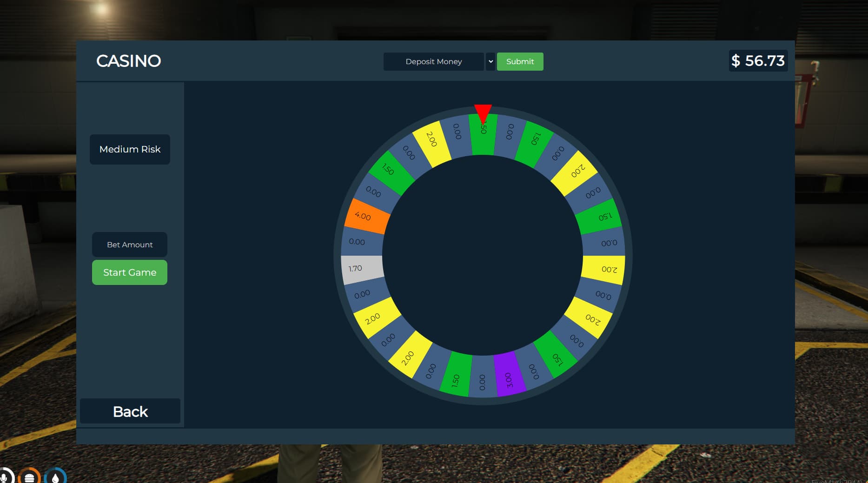Start the wheel game
The width and height of the screenshot is (868, 483).
[130, 272]
